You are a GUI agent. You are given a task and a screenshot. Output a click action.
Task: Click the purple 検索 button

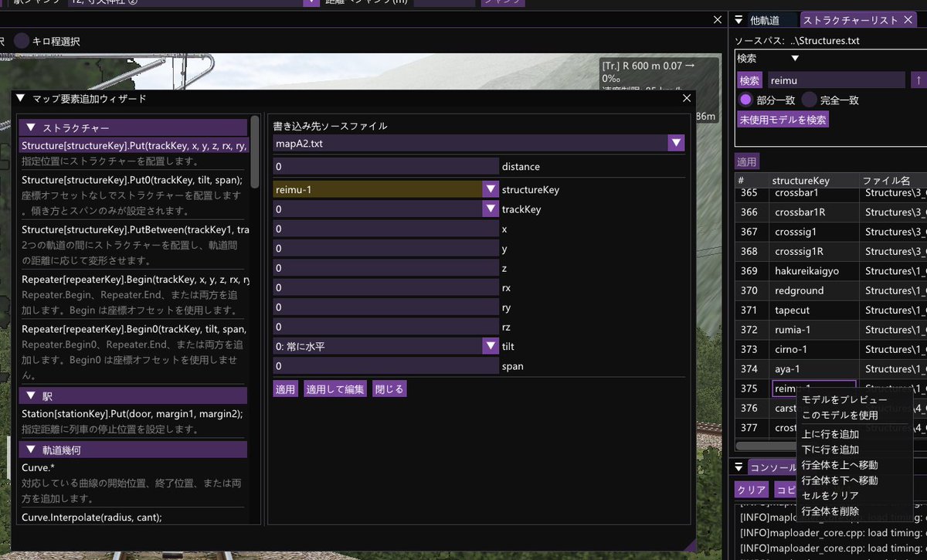(749, 80)
